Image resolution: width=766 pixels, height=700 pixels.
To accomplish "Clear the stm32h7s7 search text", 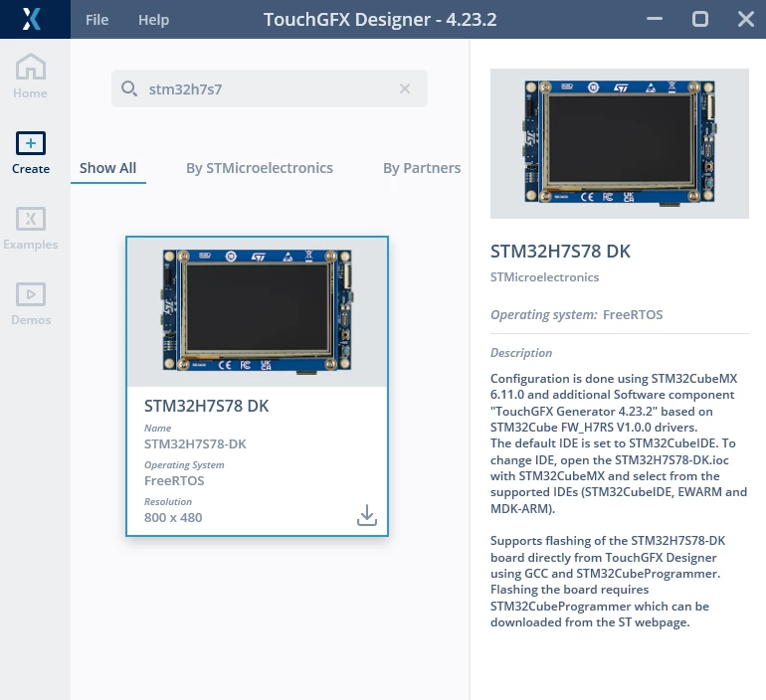I will (405, 88).
